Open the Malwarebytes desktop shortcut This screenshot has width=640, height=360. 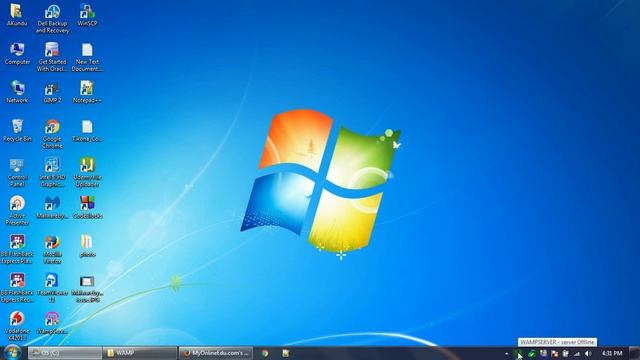(x=52, y=207)
